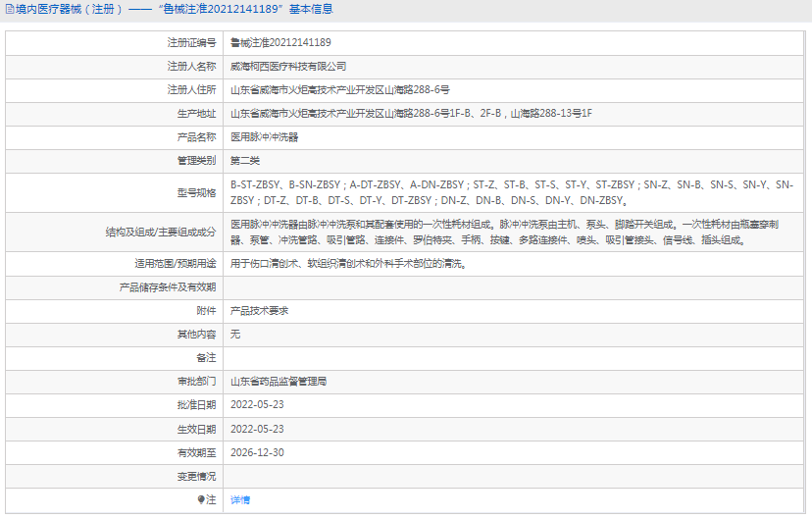812x519 pixels.
Task: Click the 结构及组成/主要组成成分 label
Action: click(161, 233)
